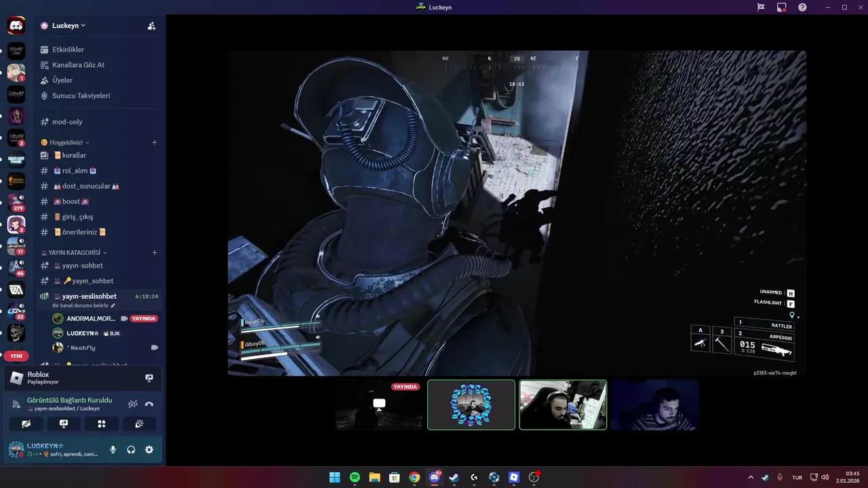This screenshot has width=868, height=488.
Task: Open Sunucu Takviyeleri entry
Action: [99, 96]
